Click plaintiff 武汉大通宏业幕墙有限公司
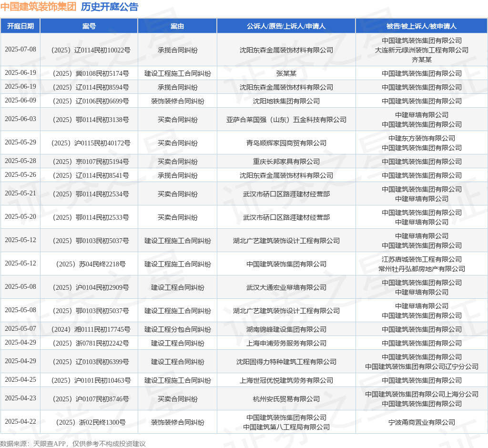The width and height of the screenshot is (488, 448). point(286,288)
